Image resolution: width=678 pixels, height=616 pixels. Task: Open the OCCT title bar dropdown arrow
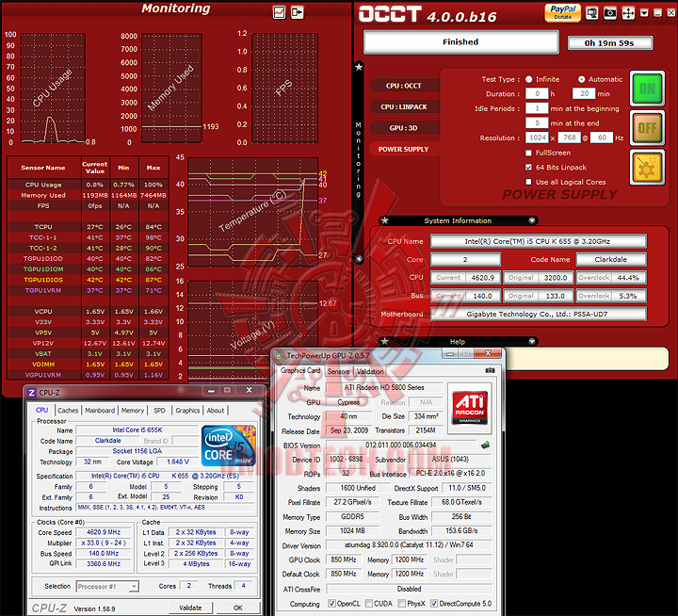[644, 13]
